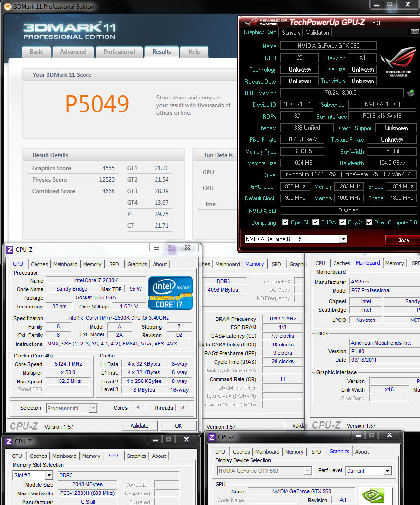420x505 pixels.
Task: Click the ROG logo in the GPU-Z panel
Action: (398, 62)
